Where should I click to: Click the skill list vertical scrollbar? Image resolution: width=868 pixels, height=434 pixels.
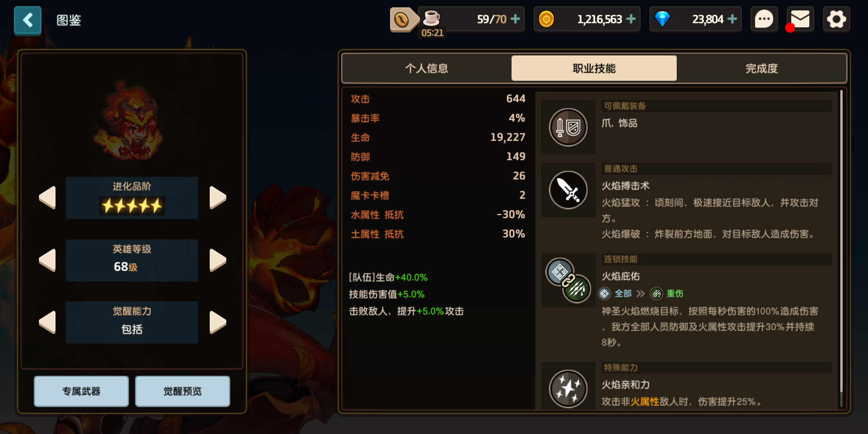point(841,241)
